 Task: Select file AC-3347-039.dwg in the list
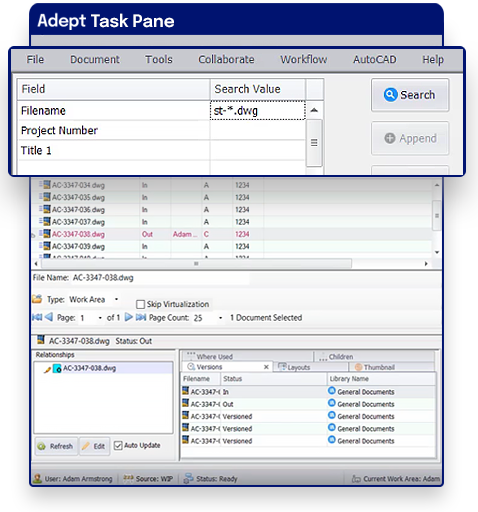[x=78, y=246]
